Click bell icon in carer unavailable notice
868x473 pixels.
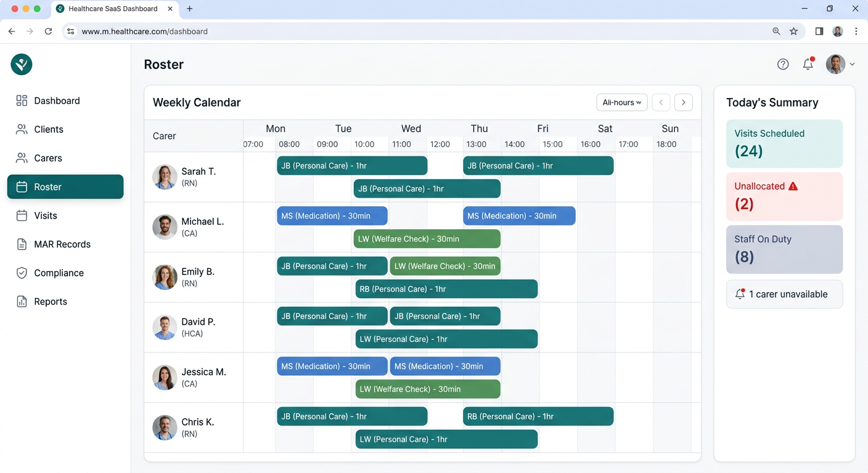pyautogui.click(x=740, y=294)
